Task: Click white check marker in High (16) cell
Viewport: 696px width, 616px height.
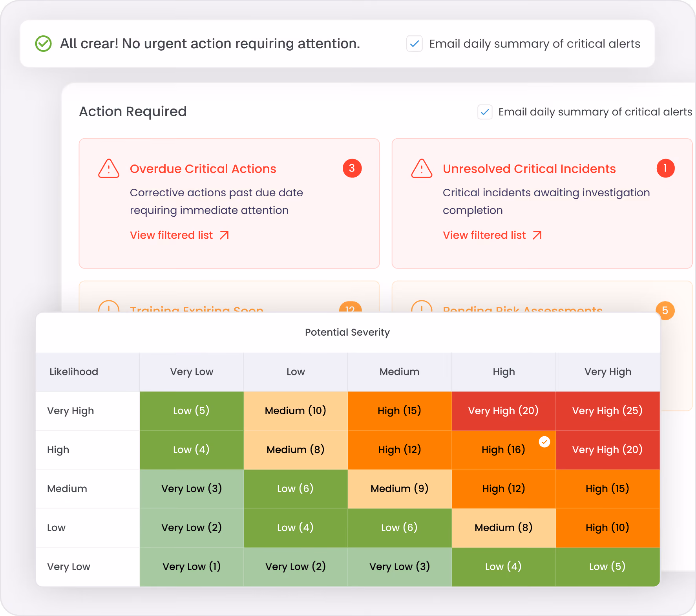Action: point(544,442)
